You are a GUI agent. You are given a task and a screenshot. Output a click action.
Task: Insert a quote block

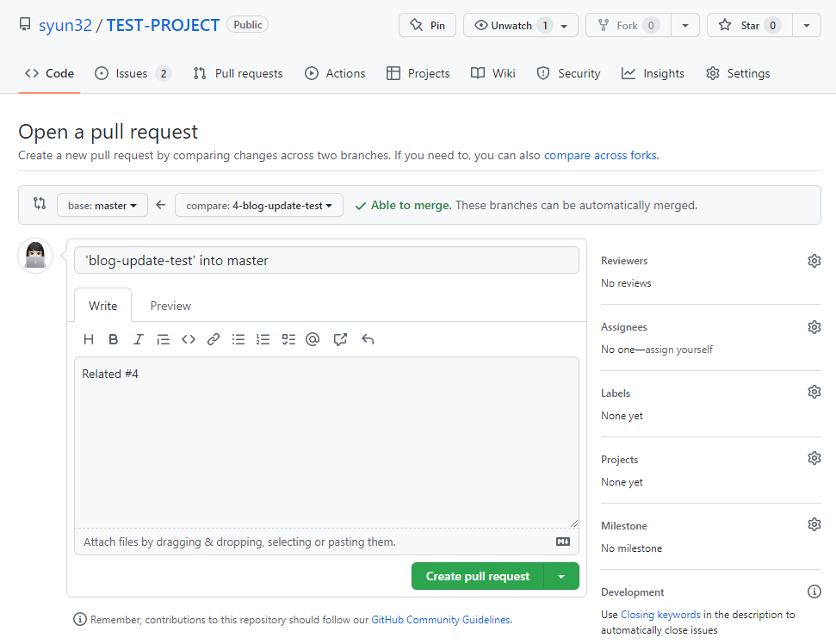pyautogui.click(x=163, y=339)
